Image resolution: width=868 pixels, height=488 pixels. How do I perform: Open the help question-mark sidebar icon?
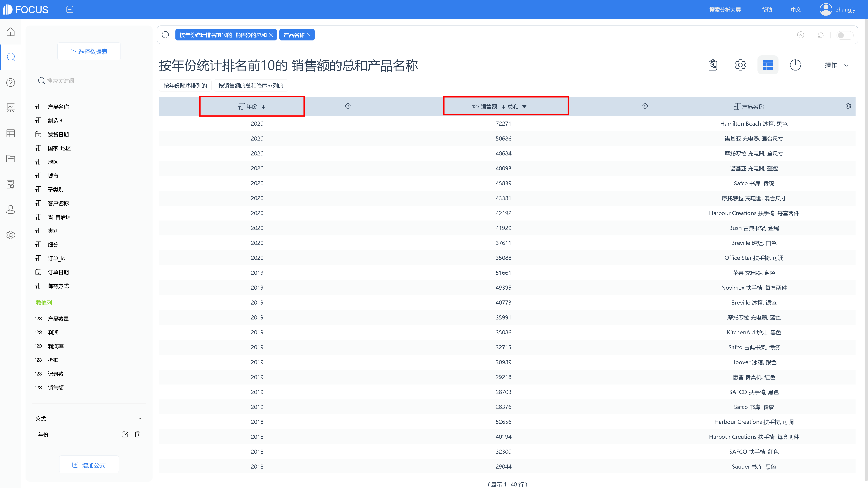(x=11, y=82)
